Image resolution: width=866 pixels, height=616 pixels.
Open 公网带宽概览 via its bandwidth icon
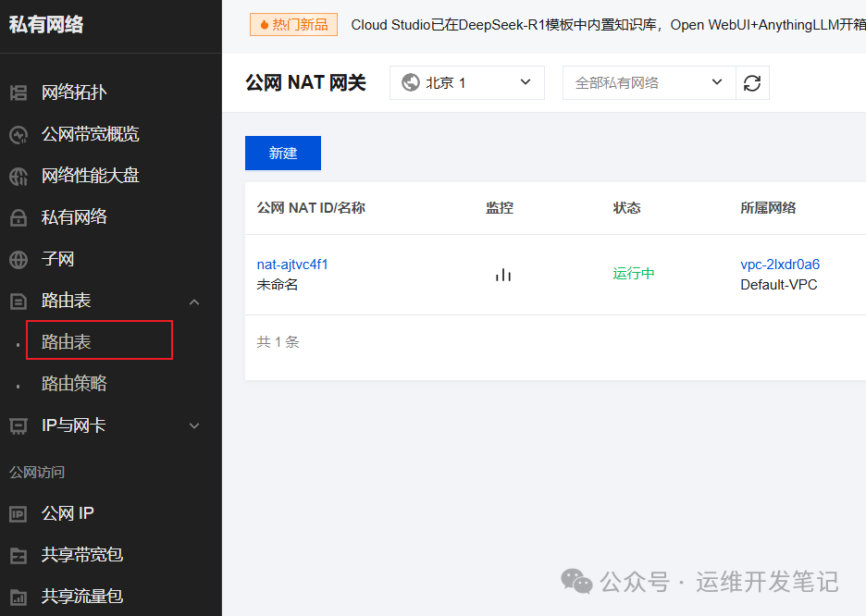(x=20, y=134)
